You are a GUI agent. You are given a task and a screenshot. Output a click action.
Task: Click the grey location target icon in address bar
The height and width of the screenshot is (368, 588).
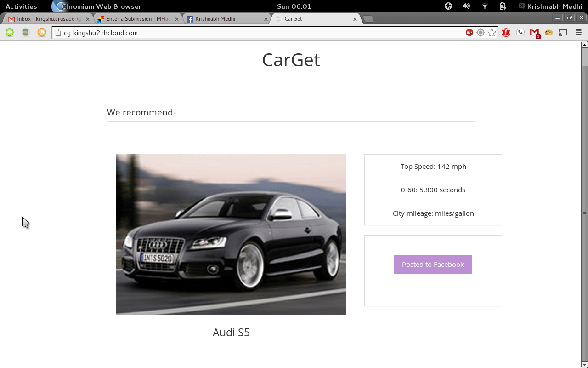coord(481,32)
